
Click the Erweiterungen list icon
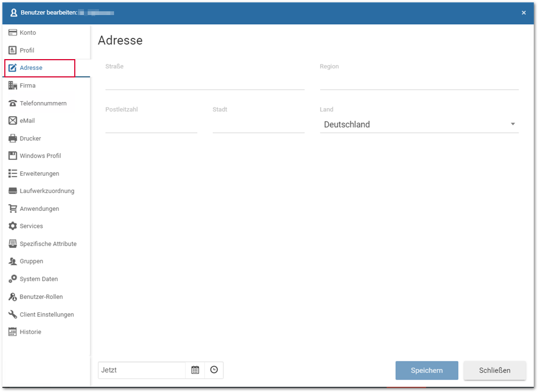pos(13,174)
